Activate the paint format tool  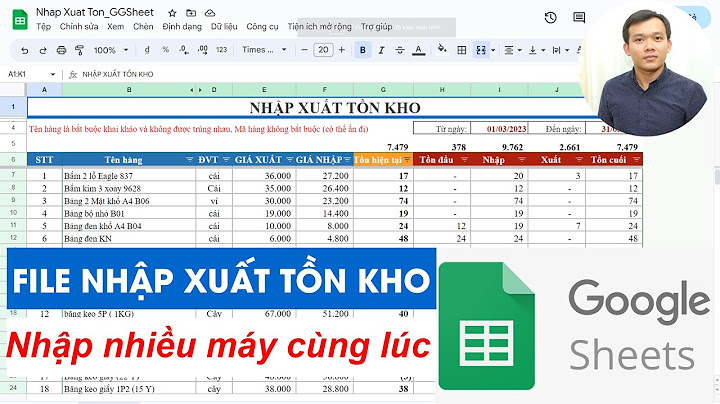point(79,50)
